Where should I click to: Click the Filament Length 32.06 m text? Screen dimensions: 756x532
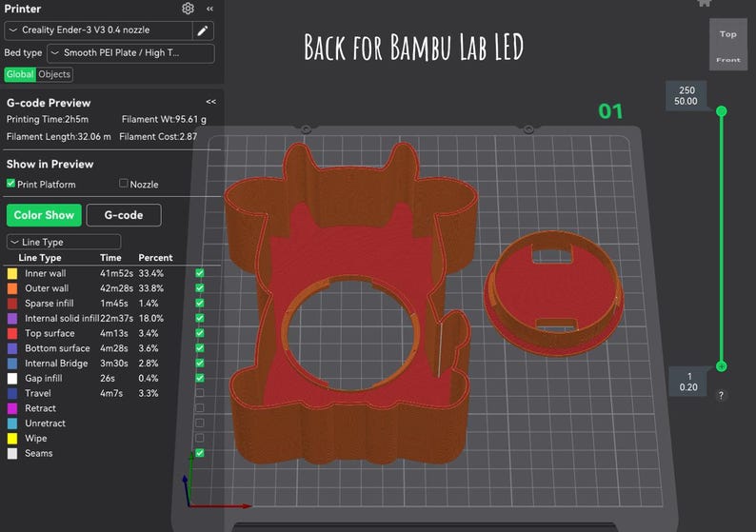[x=58, y=137]
